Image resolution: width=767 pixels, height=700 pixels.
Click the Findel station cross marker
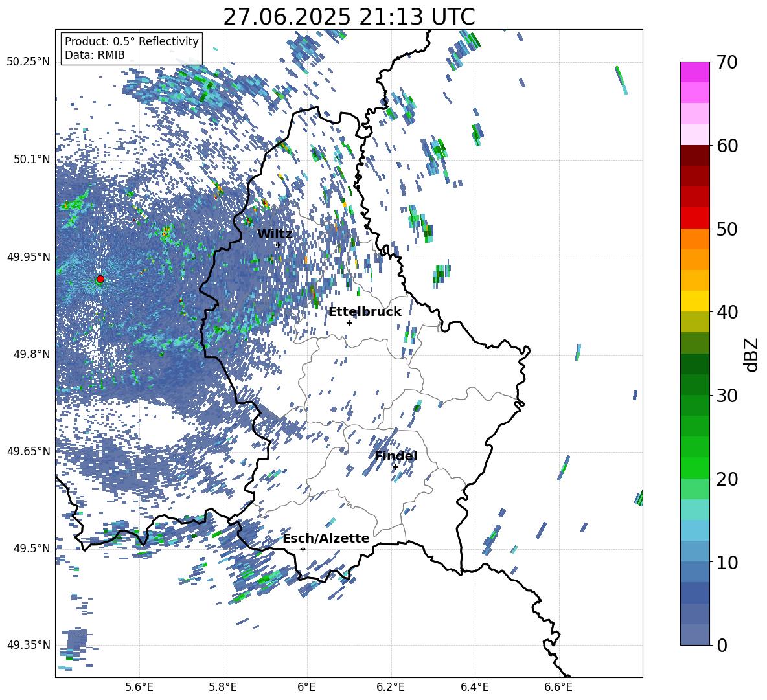[395, 468]
